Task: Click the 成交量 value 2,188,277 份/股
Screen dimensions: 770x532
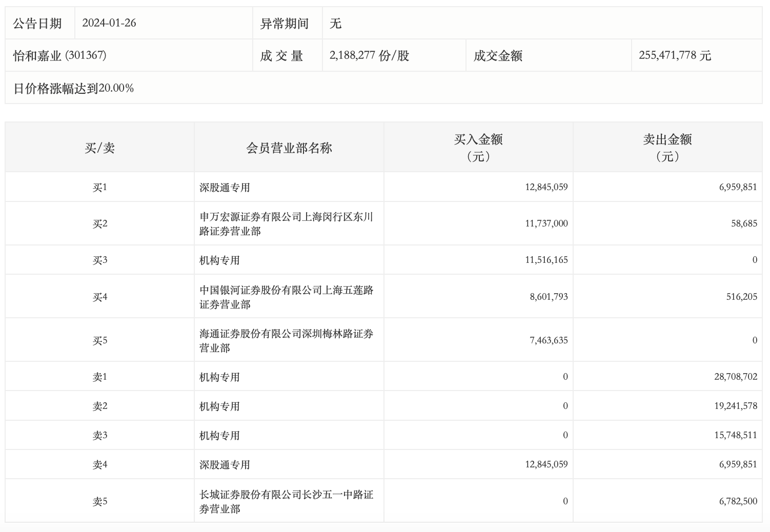Action: (369, 55)
